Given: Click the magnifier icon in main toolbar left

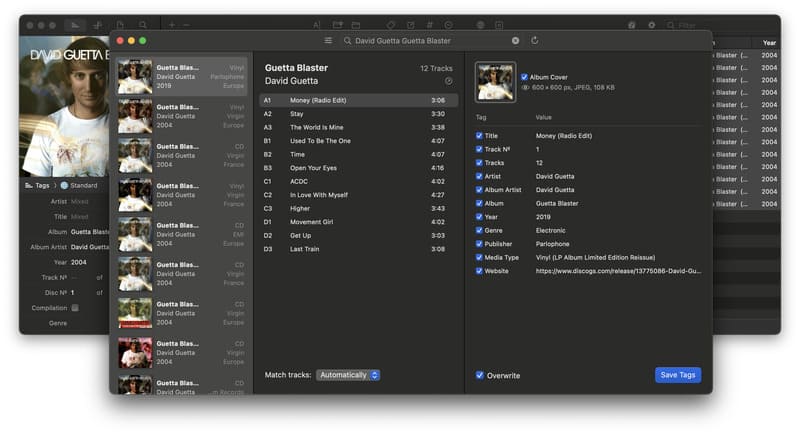Looking at the screenshot, I should tap(143, 24).
